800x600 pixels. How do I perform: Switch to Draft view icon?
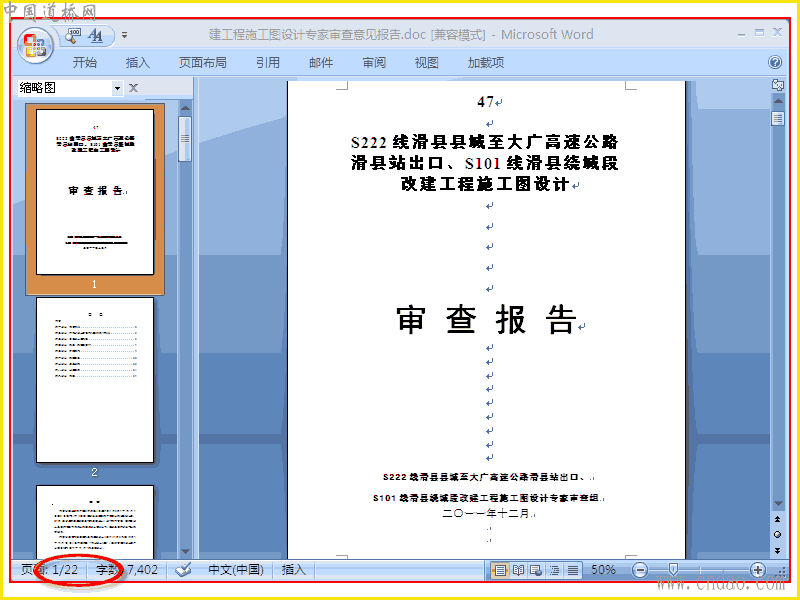[x=572, y=570]
